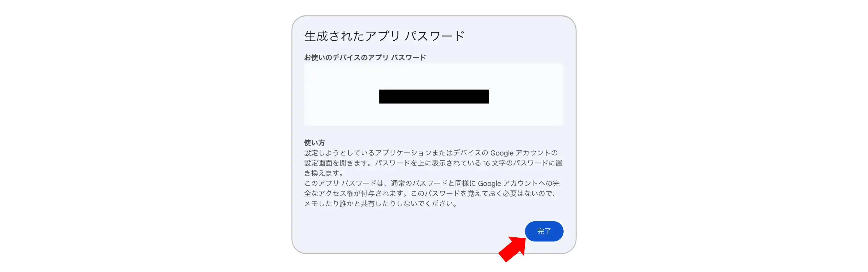868x272 pixels.
Task: Click the blacked-out app password bar
Action: [434, 97]
